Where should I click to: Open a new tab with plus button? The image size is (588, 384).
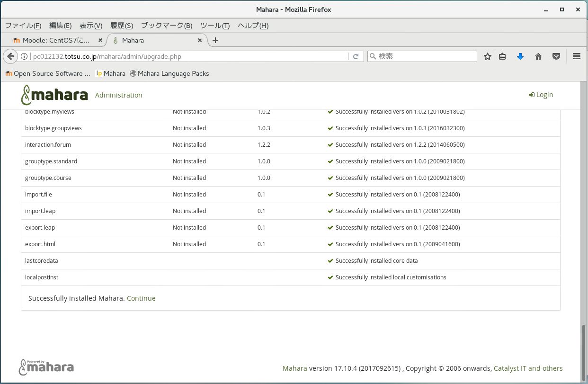[x=215, y=40]
